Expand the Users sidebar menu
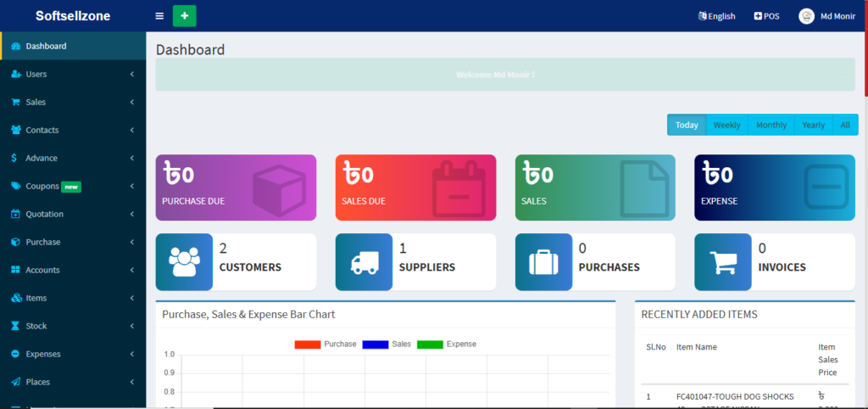This screenshot has height=409, width=868. pyautogui.click(x=72, y=74)
